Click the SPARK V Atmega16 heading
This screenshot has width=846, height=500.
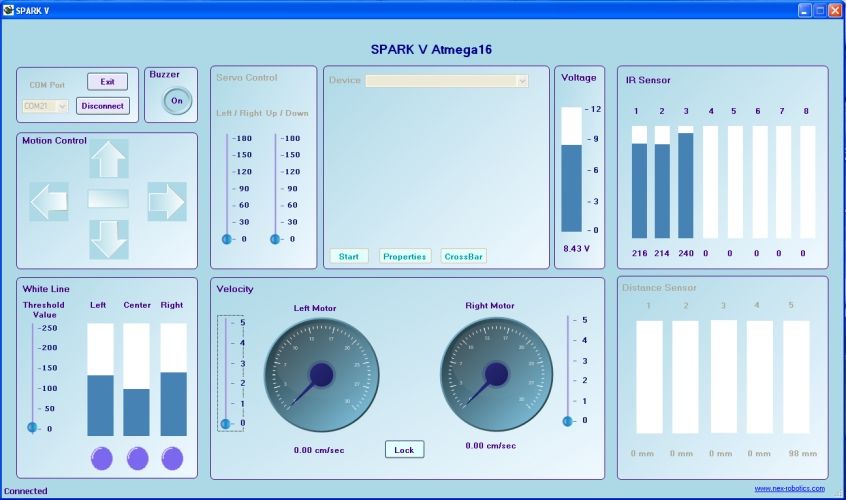pos(431,50)
